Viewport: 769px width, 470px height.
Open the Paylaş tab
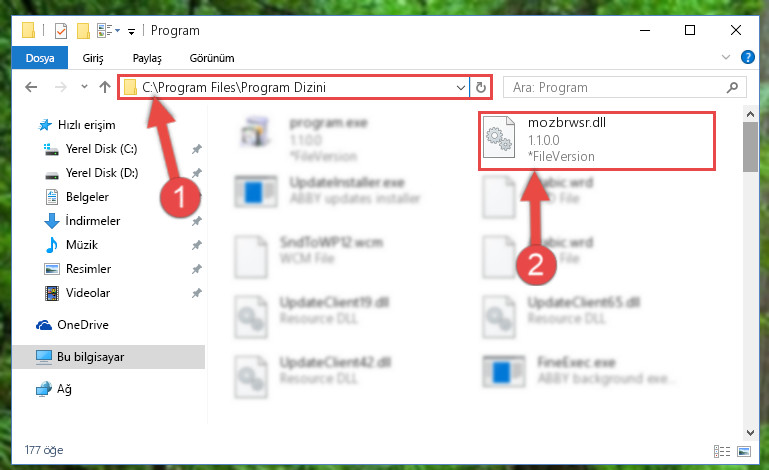147,58
